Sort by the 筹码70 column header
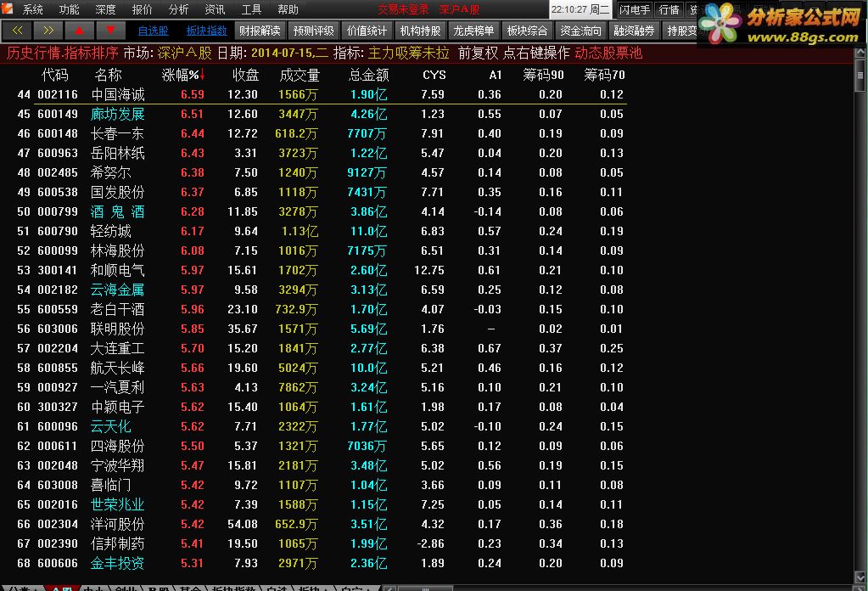 [604, 75]
